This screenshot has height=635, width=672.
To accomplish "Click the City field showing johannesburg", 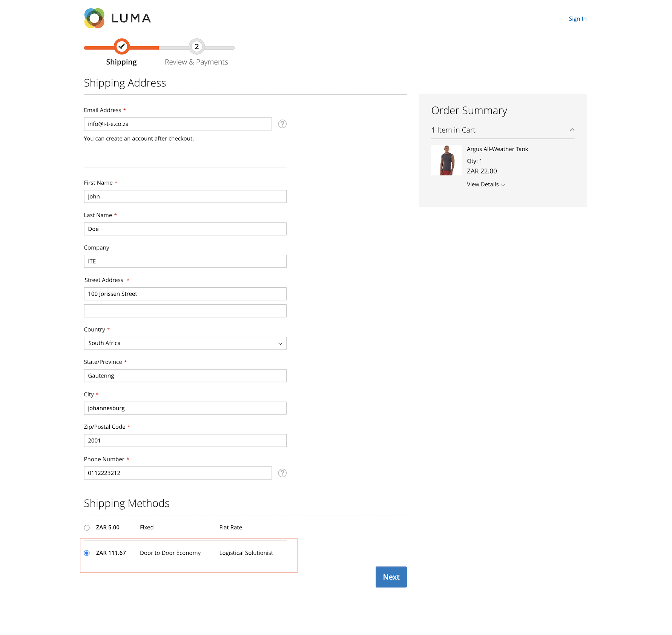I will tap(185, 408).
